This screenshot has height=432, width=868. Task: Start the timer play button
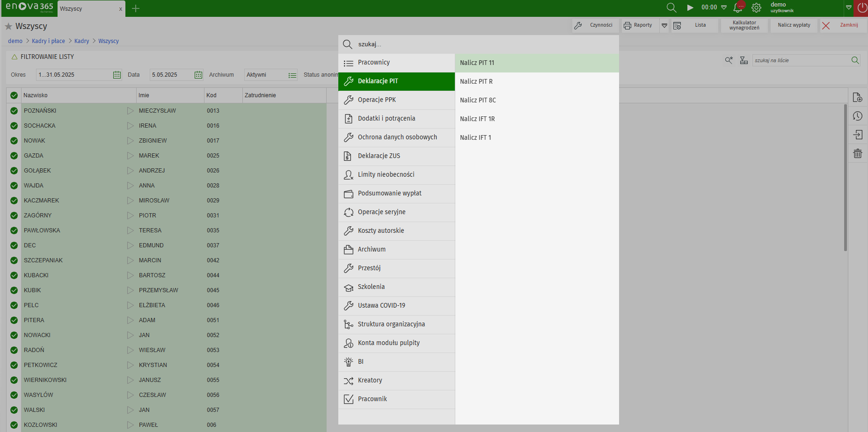coord(690,8)
